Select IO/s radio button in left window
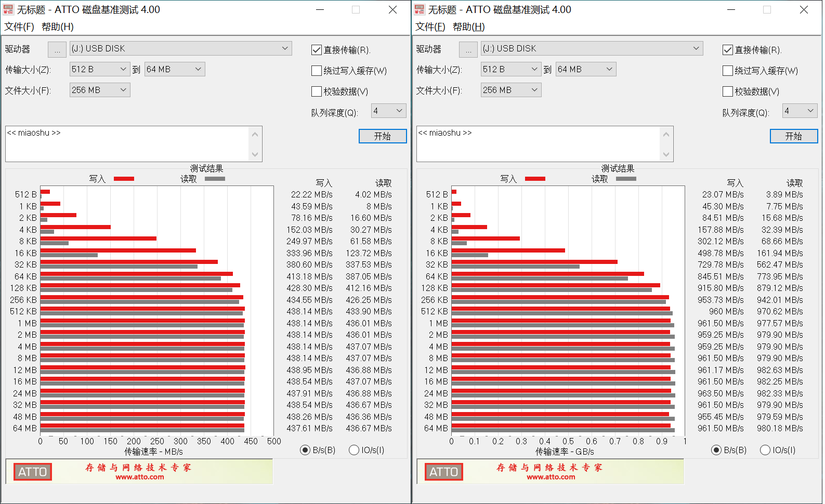Screen dimensions: 825x504 [354, 450]
